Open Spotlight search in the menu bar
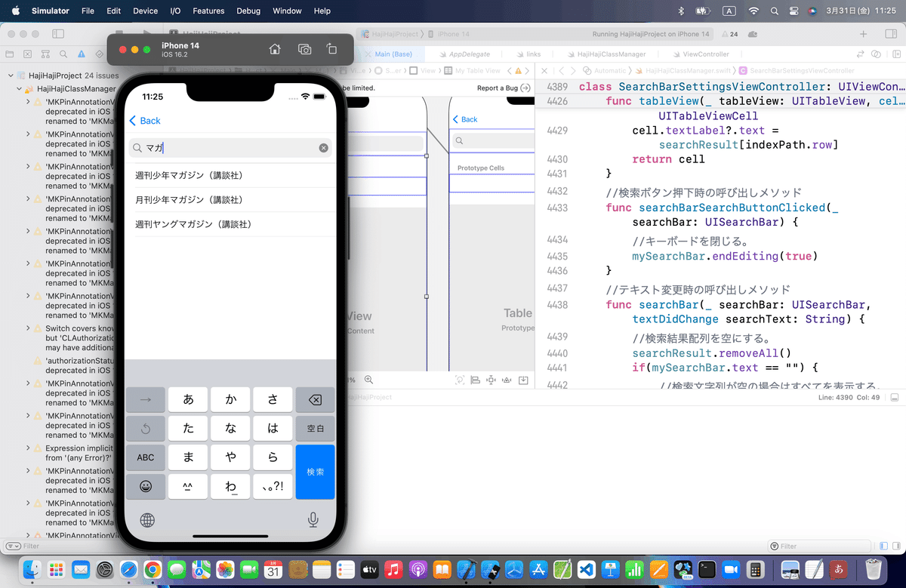 coord(775,11)
